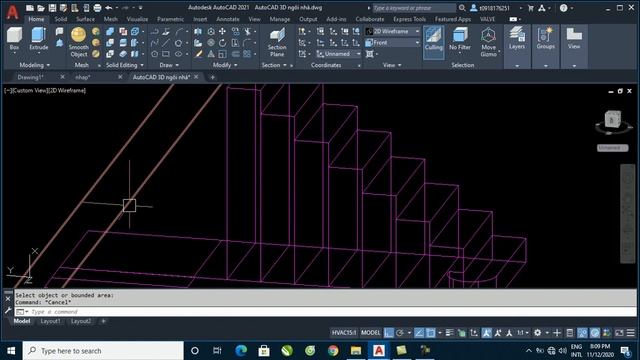
Task: Switch to the Solid ribbon tab
Action: 60,19
